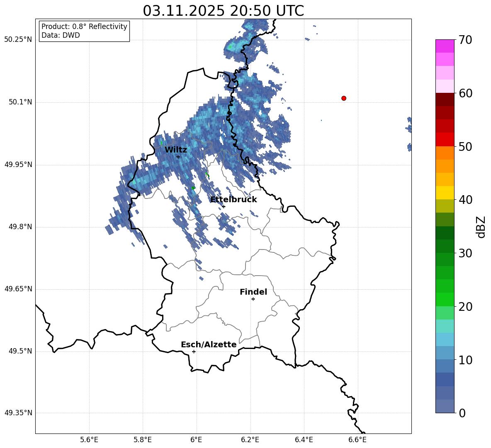Pick the yellow colorbar segment above 40
This screenshot has width=491, height=448.
coord(445,193)
